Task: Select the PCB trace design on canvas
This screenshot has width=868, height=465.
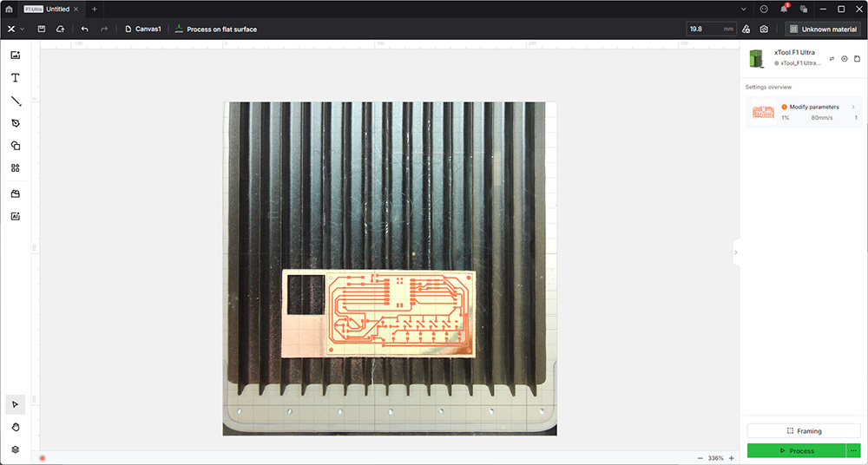Action: pos(400,313)
